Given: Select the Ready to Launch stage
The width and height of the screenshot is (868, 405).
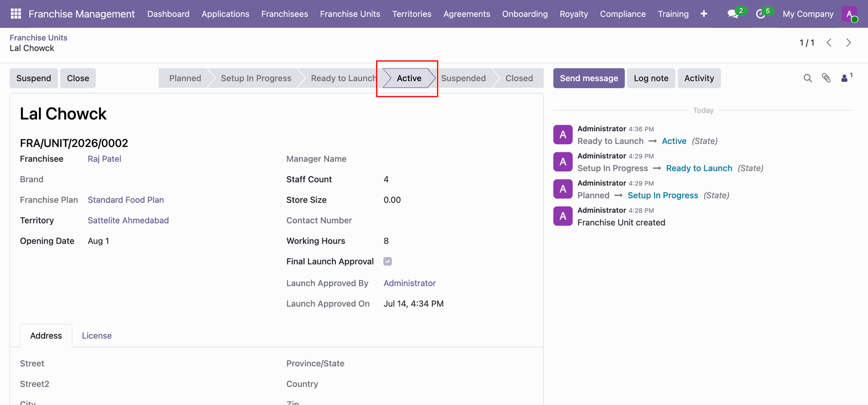Looking at the screenshot, I should point(344,78).
